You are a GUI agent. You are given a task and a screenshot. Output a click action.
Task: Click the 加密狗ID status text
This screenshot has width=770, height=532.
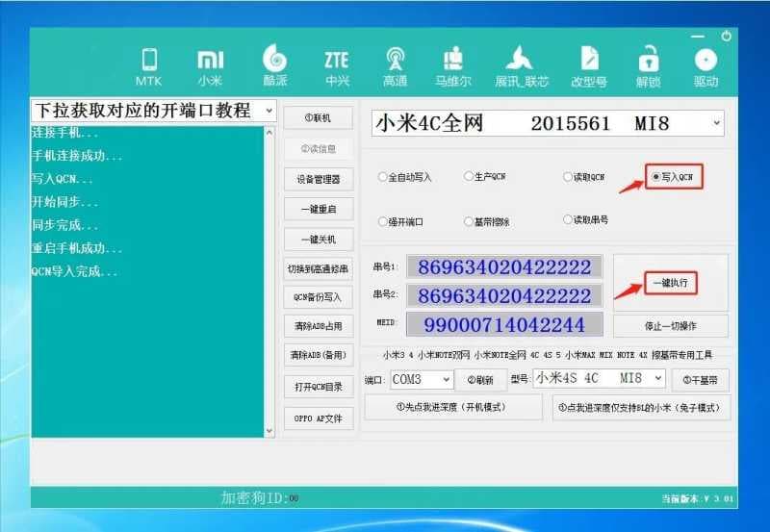click(x=260, y=497)
